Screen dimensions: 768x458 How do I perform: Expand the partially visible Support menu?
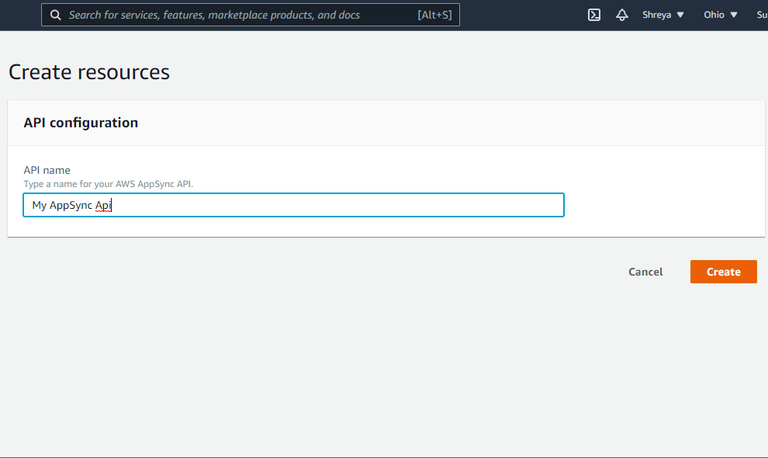pyautogui.click(x=762, y=15)
